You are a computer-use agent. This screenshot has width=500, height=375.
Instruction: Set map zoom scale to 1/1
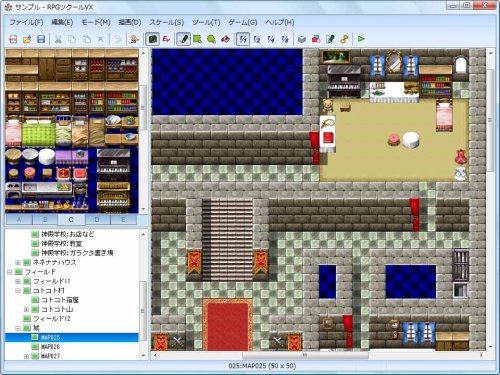tap(243, 39)
